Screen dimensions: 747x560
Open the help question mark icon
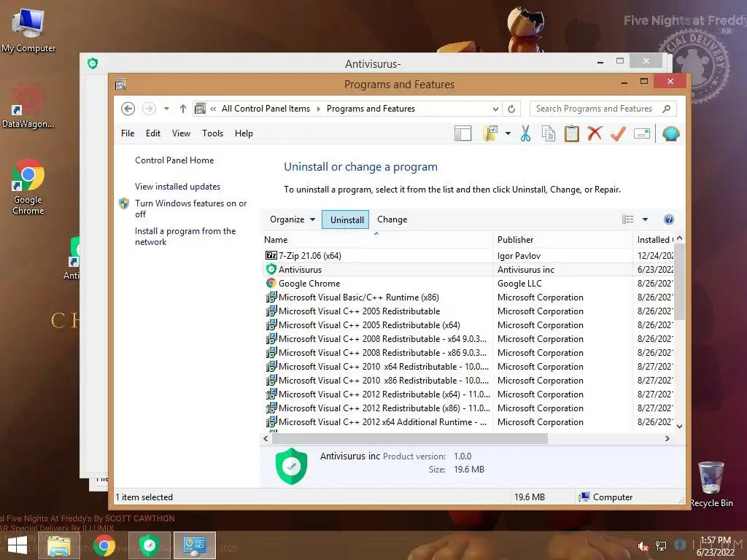point(669,219)
